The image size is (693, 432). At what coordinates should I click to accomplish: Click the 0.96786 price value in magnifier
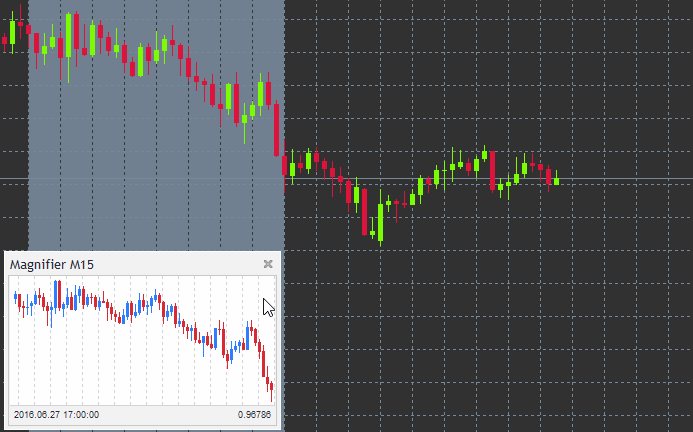[x=254, y=414]
